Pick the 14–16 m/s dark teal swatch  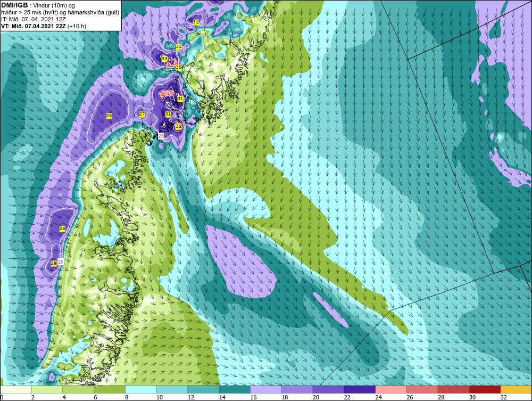235,389
